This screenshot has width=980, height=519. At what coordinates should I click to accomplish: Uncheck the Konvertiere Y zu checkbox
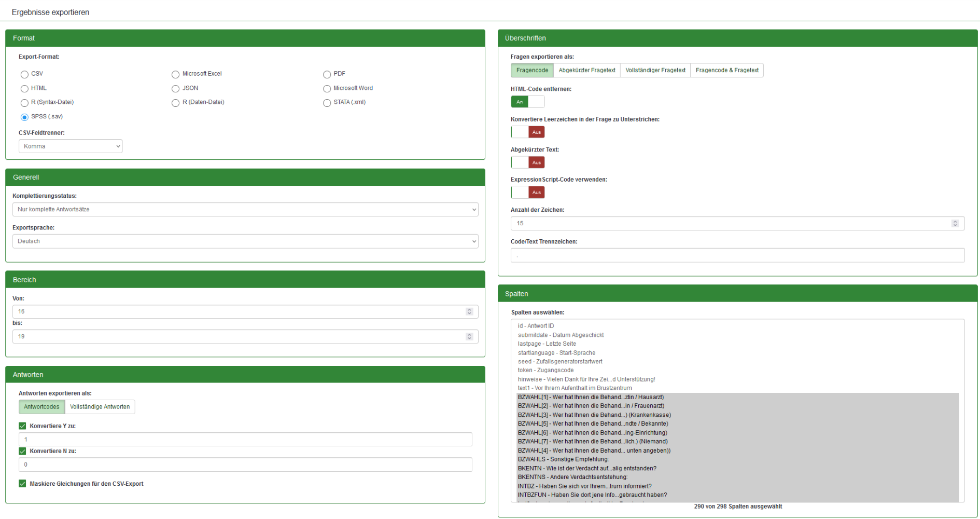tap(22, 426)
